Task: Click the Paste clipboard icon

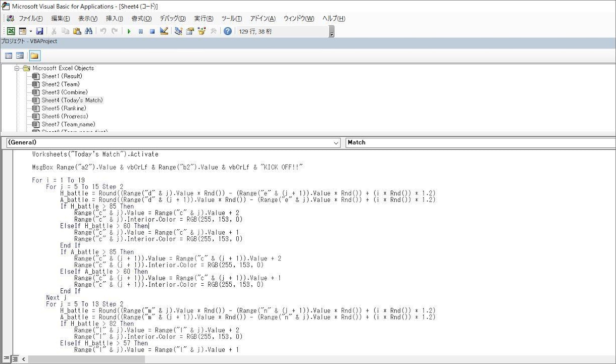Action: coord(77,31)
